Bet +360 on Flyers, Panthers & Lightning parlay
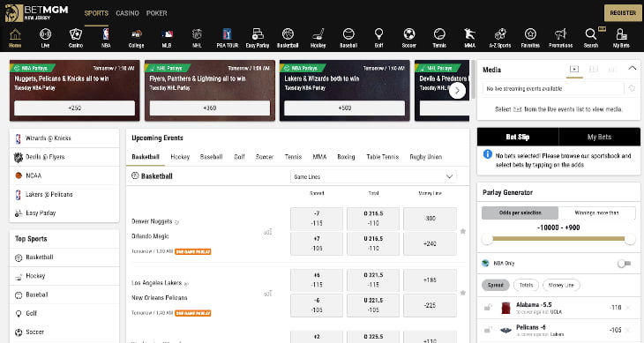This screenshot has height=343, width=644. 209,108
